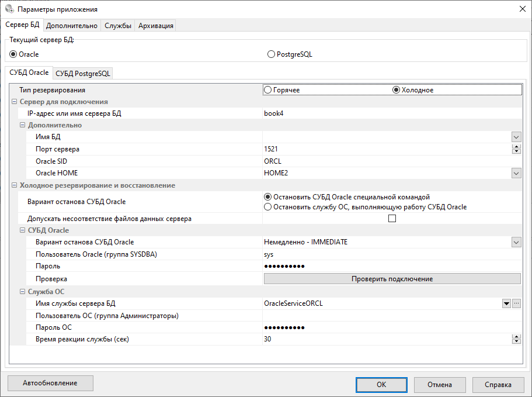Select Пользователь ОС (группа Администраторы) label
The width and height of the screenshot is (532, 397).
click(x=107, y=316)
